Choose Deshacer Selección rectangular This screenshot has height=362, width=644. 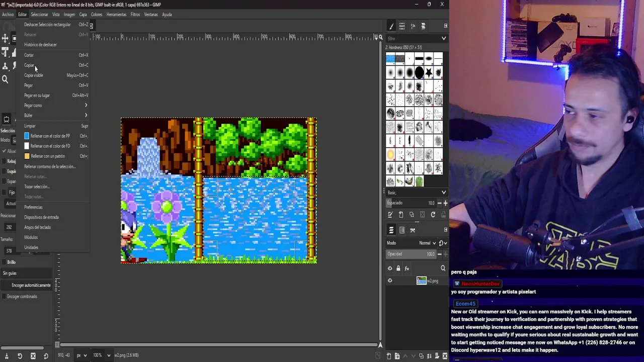click(55, 25)
